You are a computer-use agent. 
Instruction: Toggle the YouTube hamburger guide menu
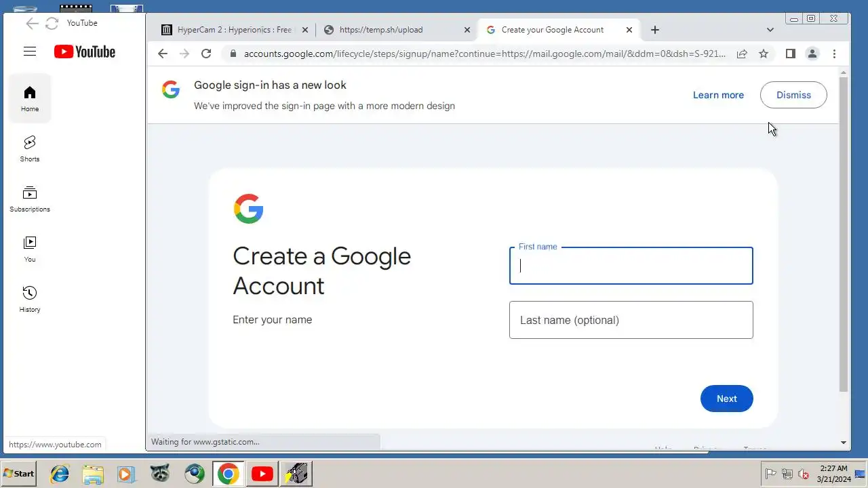pos(29,52)
